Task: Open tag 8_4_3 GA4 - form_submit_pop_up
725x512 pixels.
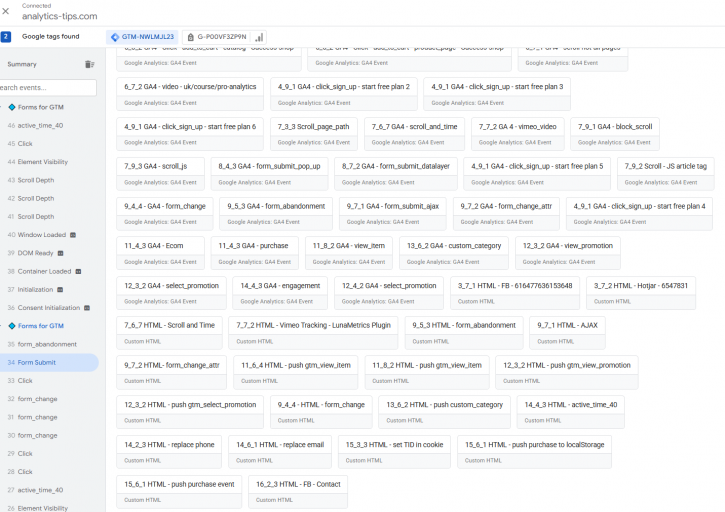Action: tap(270, 174)
